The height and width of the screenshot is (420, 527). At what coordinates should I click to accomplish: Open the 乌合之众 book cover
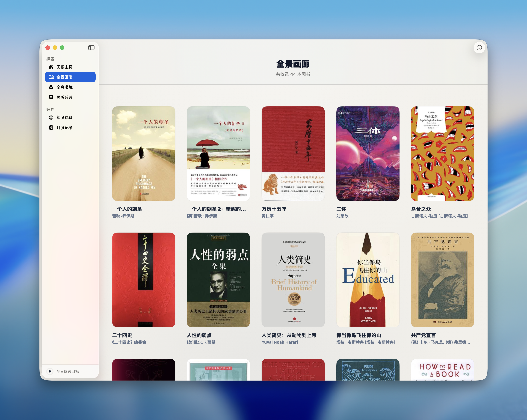pos(442,154)
